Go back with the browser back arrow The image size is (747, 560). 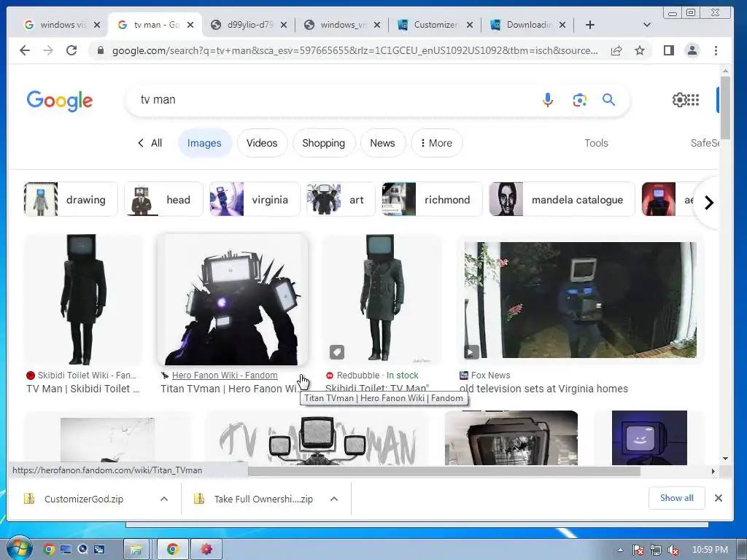tap(25, 50)
